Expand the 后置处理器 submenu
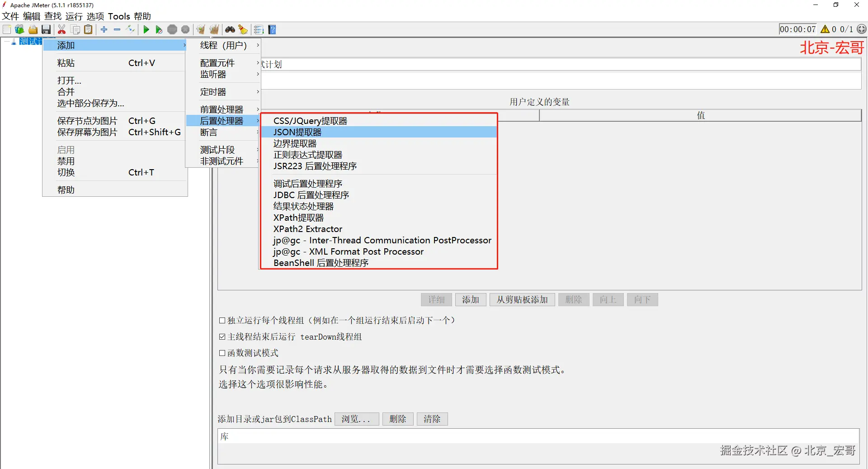The image size is (868, 469). pyautogui.click(x=224, y=121)
